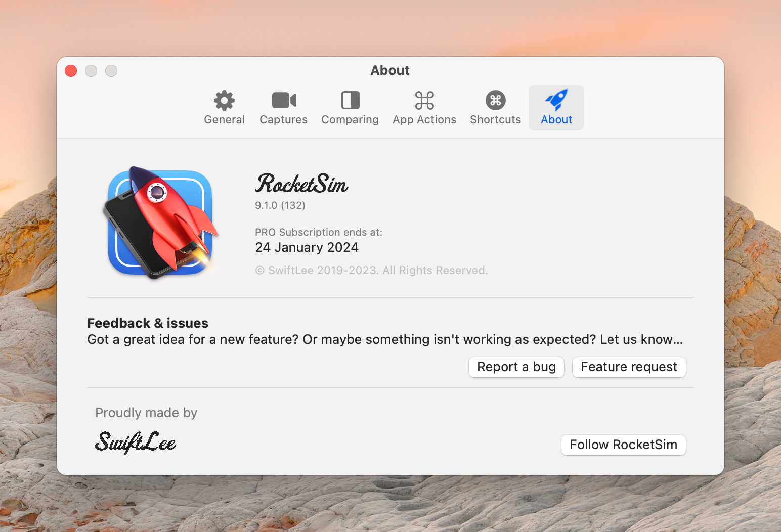Viewport: 781px width, 532px height.
Task: Select the Captures camera icon
Action: pos(283,100)
